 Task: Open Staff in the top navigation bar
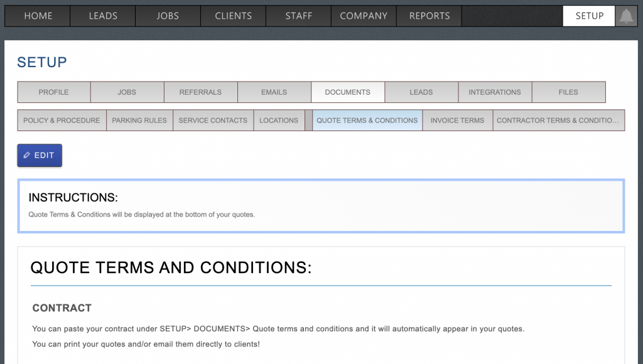[x=299, y=16]
